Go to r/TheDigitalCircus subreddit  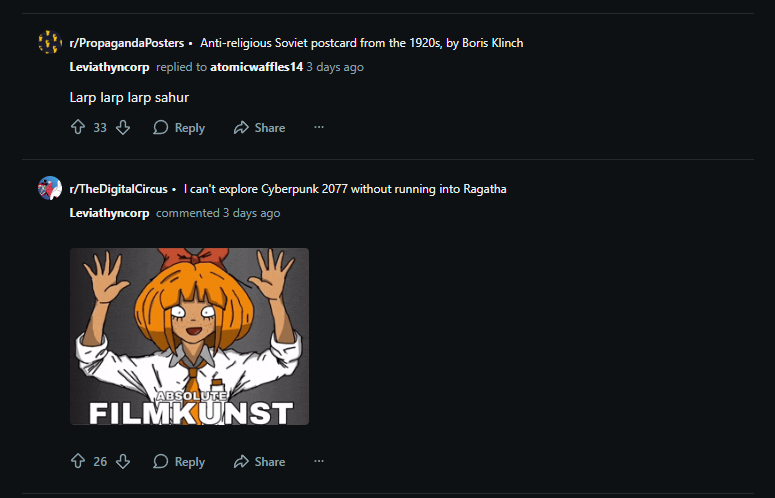point(118,189)
